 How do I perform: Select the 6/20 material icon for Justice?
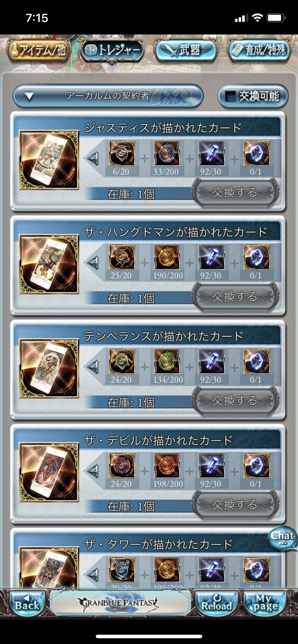[122, 153]
